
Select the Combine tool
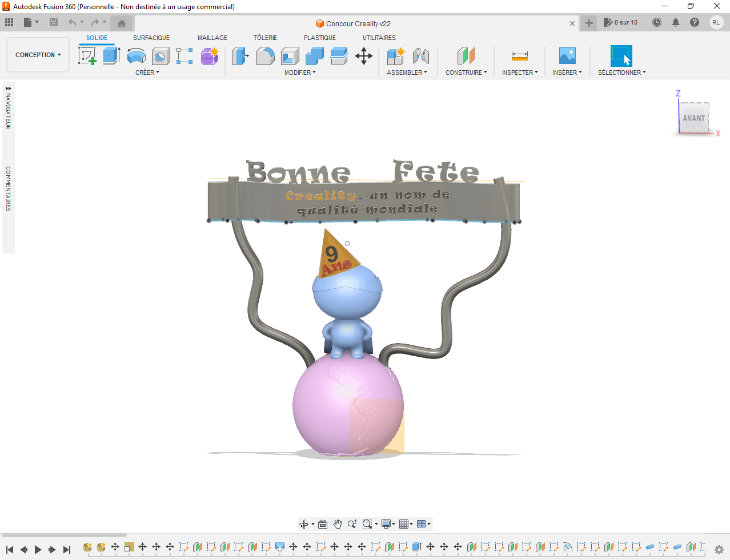point(315,56)
